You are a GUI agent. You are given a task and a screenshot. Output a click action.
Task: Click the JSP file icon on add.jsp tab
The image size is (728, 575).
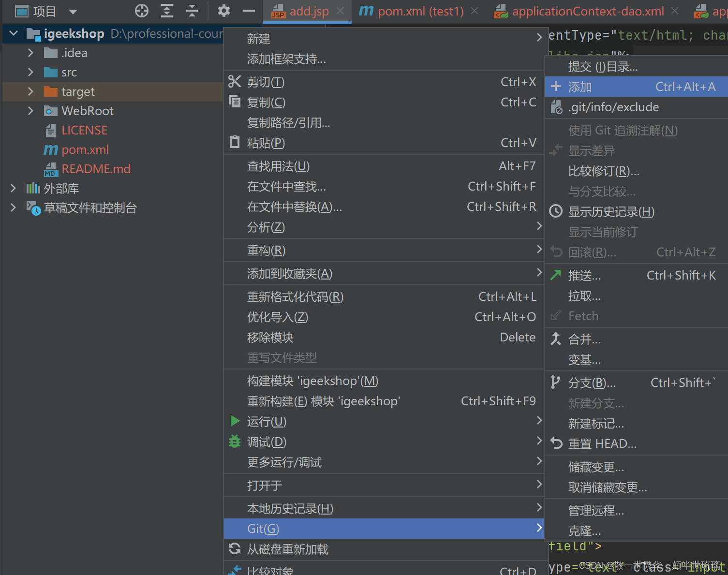point(279,11)
